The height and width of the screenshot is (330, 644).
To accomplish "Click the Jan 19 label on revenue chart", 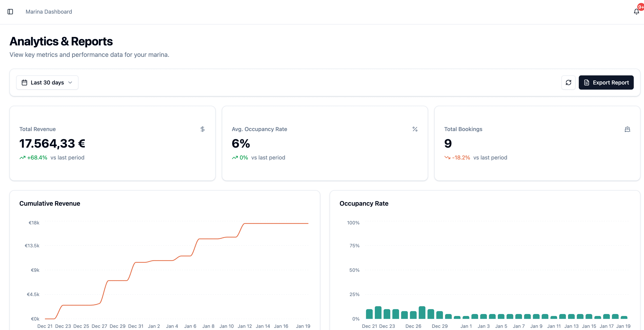I will pos(303,326).
